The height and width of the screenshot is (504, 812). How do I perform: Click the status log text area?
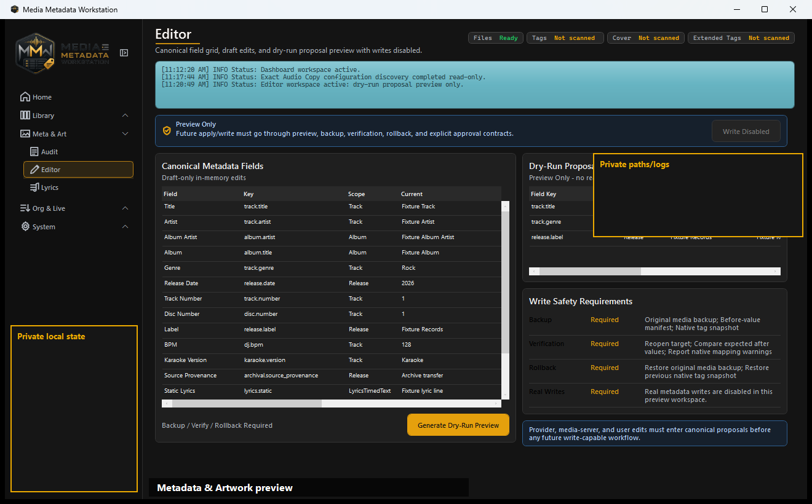[x=474, y=85]
